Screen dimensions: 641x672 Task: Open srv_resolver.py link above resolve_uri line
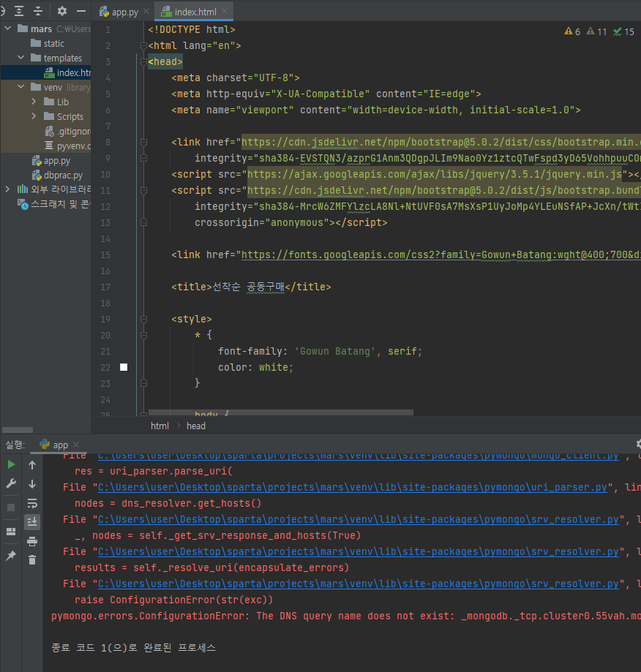[359, 551]
